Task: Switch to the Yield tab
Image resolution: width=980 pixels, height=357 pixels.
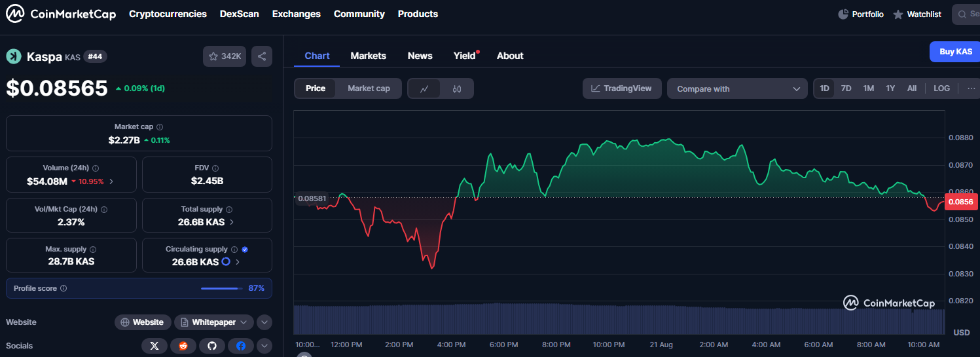Action: 465,56
